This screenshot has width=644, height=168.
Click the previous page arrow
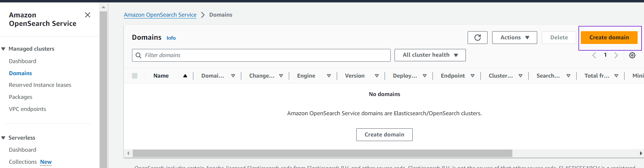click(594, 55)
